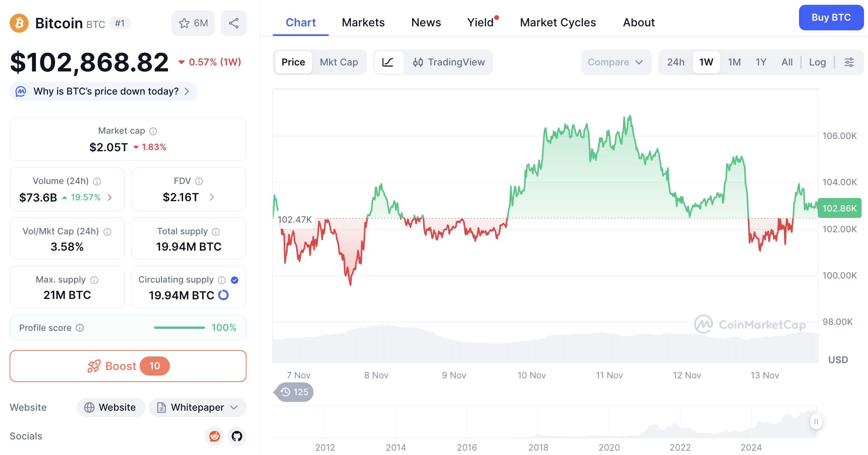Image resolution: width=868 pixels, height=455 pixels.
Task: Expand FDV details via chevron arrow
Action: click(212, 197)
